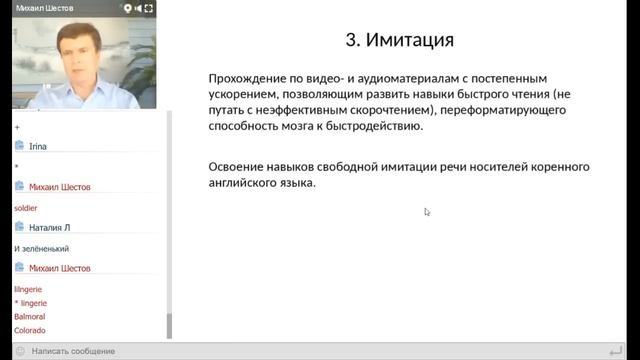This screenshot has height=360, width=640.
Task: Click the location pin icon in video header
Action: [x=128, y=8]
